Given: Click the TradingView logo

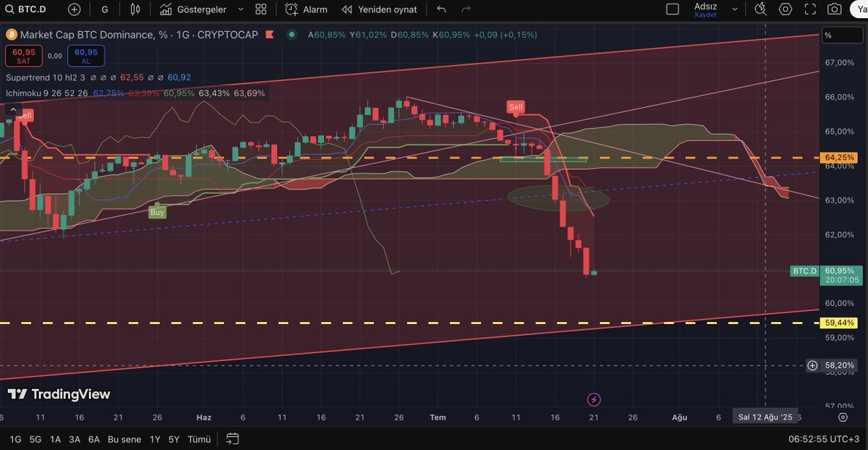Looking at the screenshot, I should coord(59,394).
